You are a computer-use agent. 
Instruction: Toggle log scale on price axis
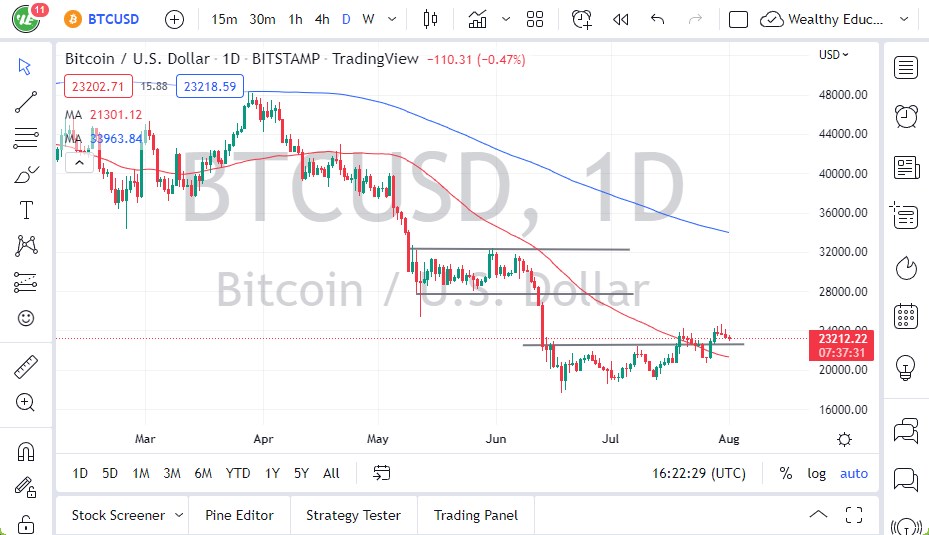pyautogui.click(x=817, y=473)
